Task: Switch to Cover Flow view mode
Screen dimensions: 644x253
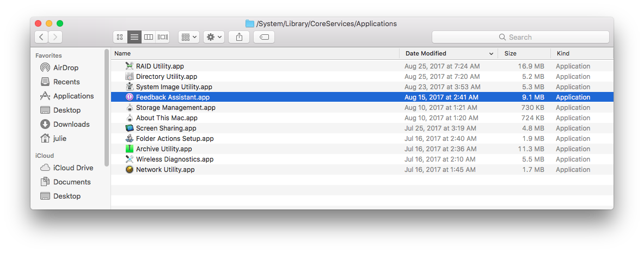Action: point(163,37)
